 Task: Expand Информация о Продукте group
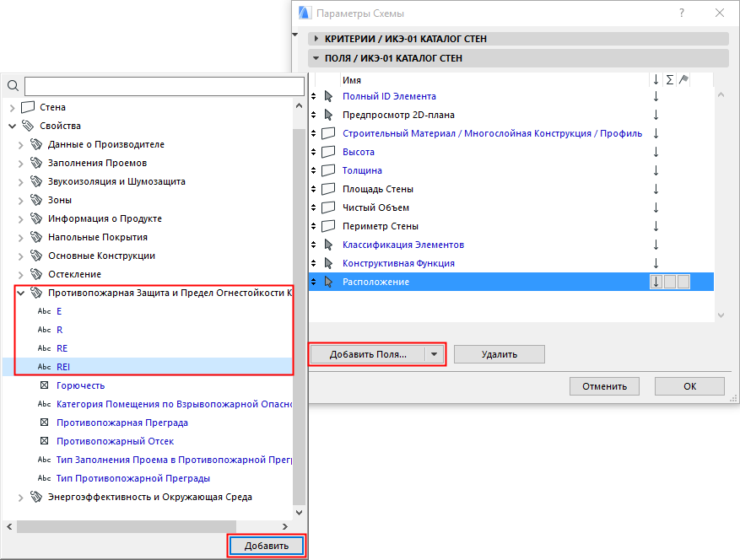21,219
